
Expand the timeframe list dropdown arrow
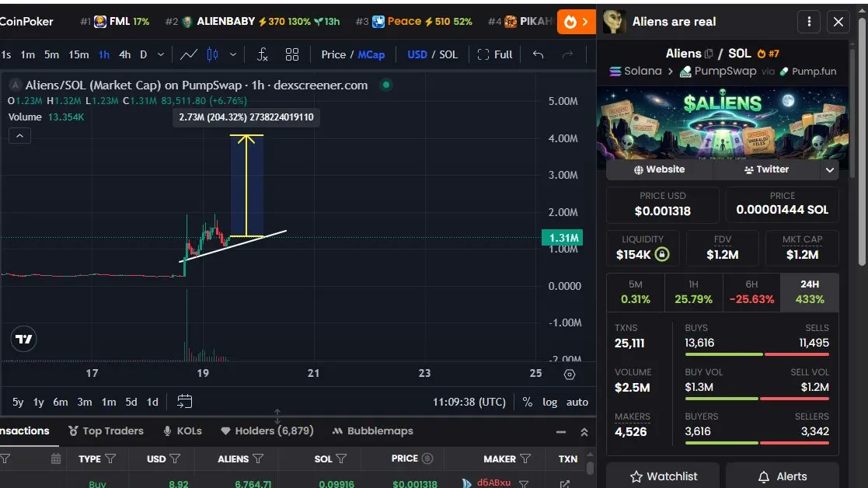click(161, 54)
